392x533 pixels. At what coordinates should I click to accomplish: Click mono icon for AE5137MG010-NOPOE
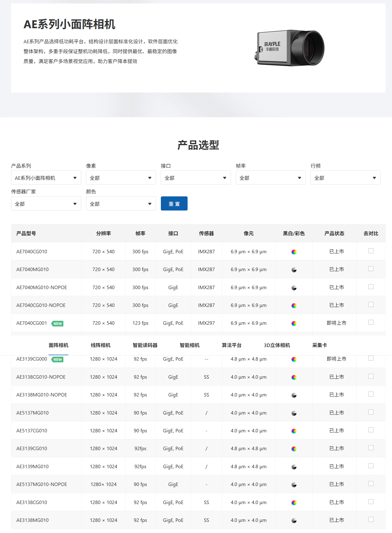tap(294, 485)
